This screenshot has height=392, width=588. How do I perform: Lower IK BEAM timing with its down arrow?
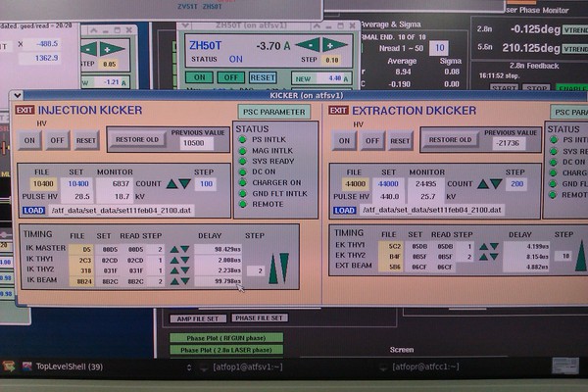pos(185,281)
